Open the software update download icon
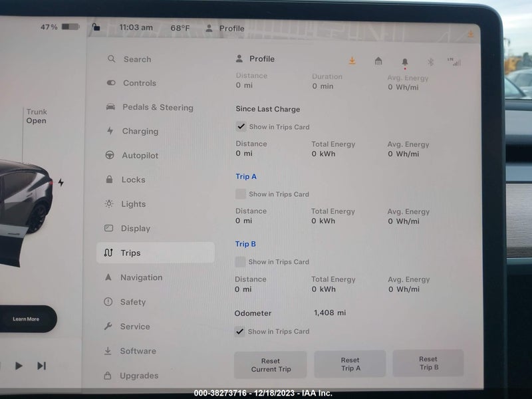The width and height of the screenshot is (532, 399). coord(352,61)
